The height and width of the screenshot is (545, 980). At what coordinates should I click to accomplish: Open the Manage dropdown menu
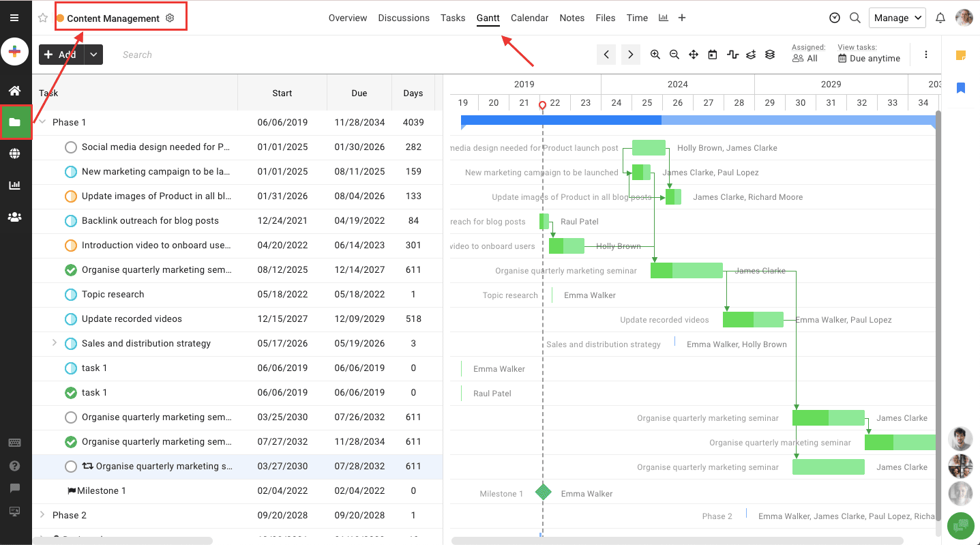pyautogui.click(x=897, y=18)
